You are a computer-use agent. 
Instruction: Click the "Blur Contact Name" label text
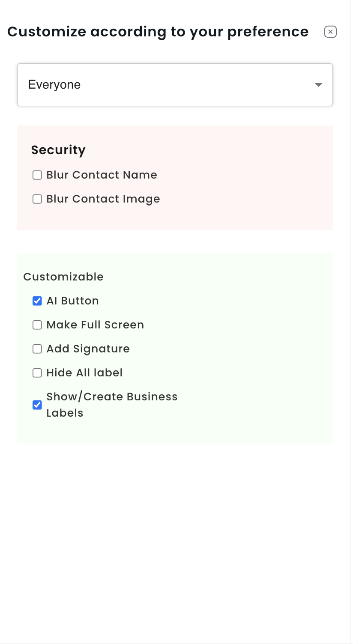[x=102, y=175]
